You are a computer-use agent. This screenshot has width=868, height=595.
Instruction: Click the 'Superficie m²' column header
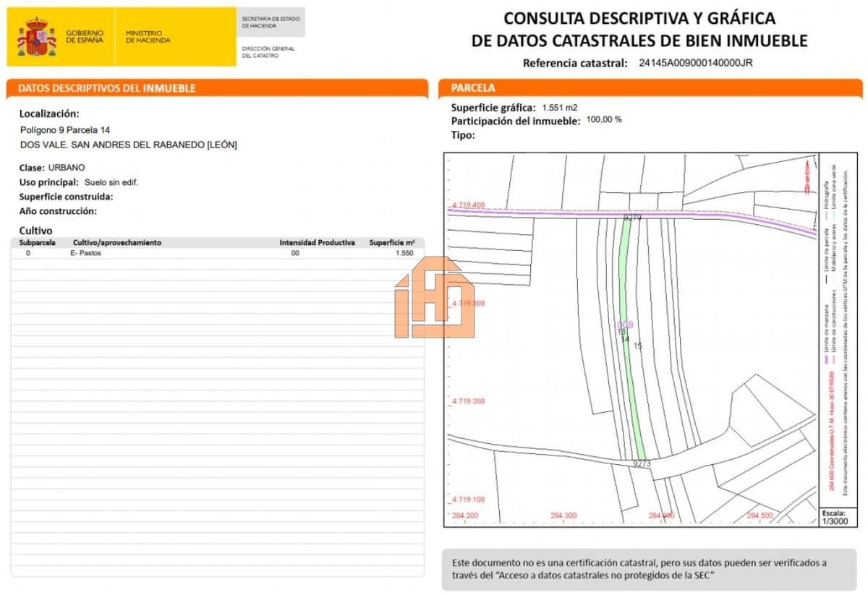(392, 243)
